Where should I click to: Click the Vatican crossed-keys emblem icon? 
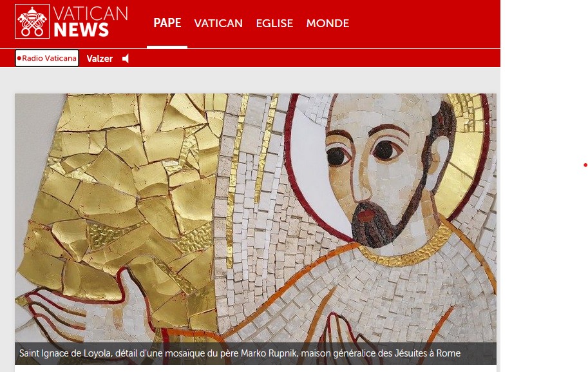click(32, 21)
